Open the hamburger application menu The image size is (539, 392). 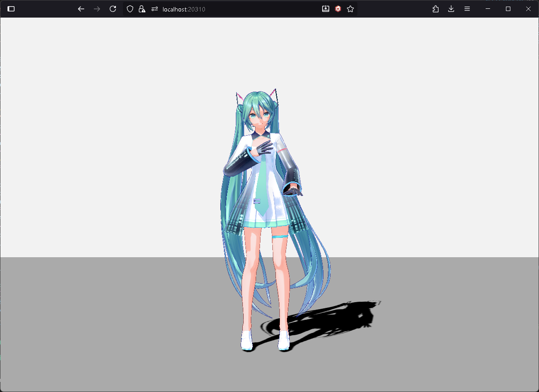pyautogui.click(x=467, y=9)
